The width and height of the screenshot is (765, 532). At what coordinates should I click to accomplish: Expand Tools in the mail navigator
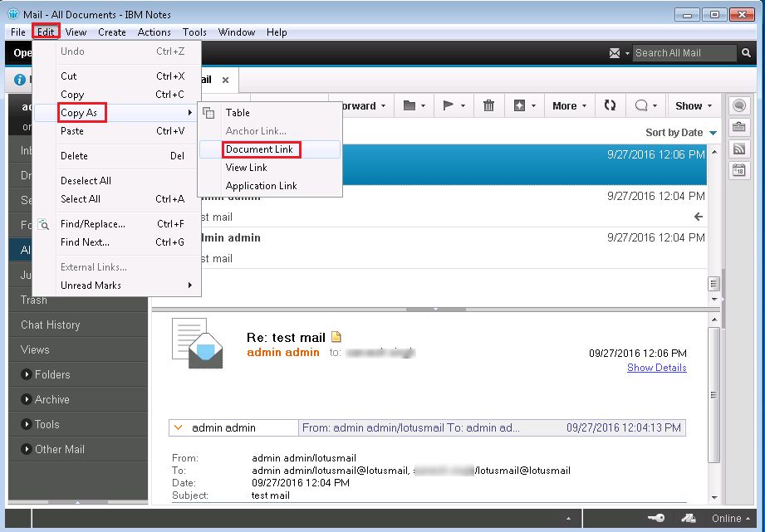click(27, 424)
